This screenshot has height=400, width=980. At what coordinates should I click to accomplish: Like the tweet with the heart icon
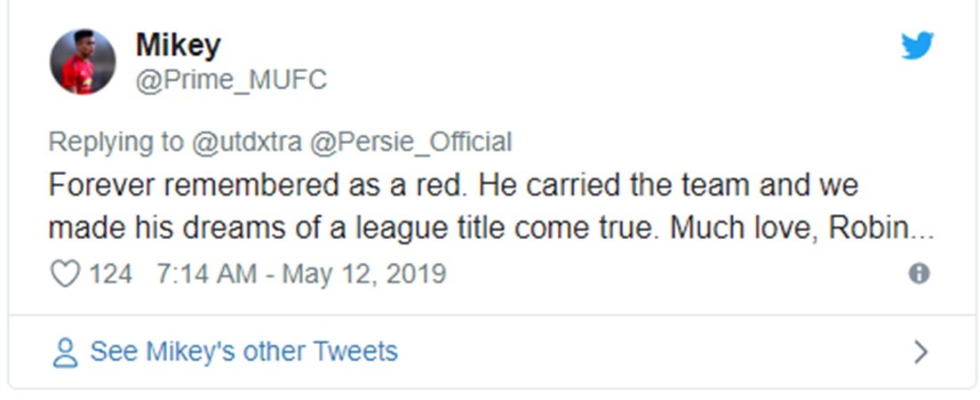click(x=65, y=273)
